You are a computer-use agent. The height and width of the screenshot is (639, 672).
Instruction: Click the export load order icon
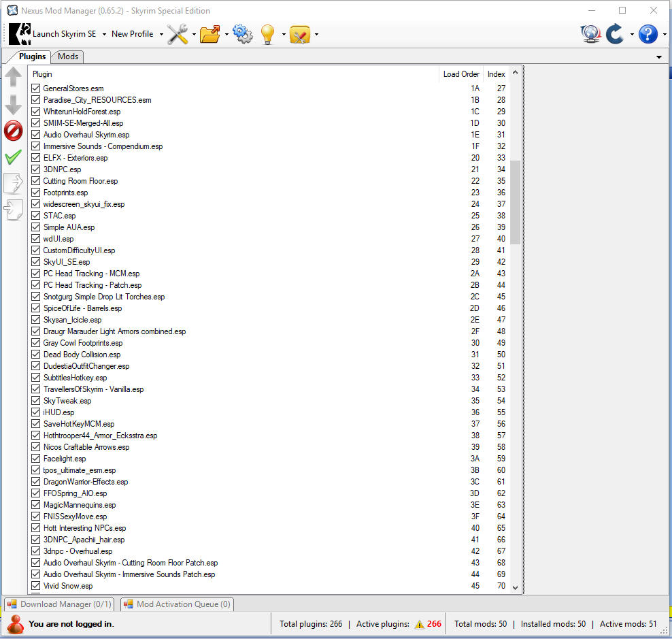13,184
